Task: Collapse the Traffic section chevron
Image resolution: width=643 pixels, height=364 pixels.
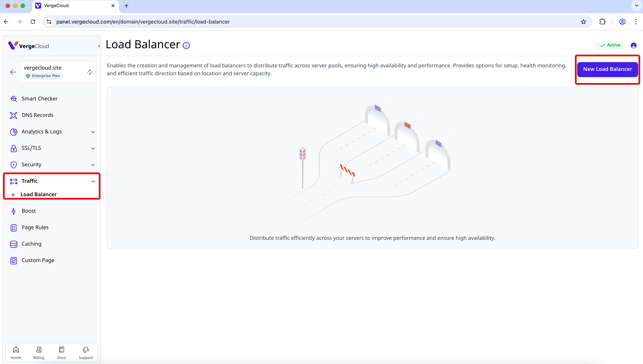Action: pos(93,181)
